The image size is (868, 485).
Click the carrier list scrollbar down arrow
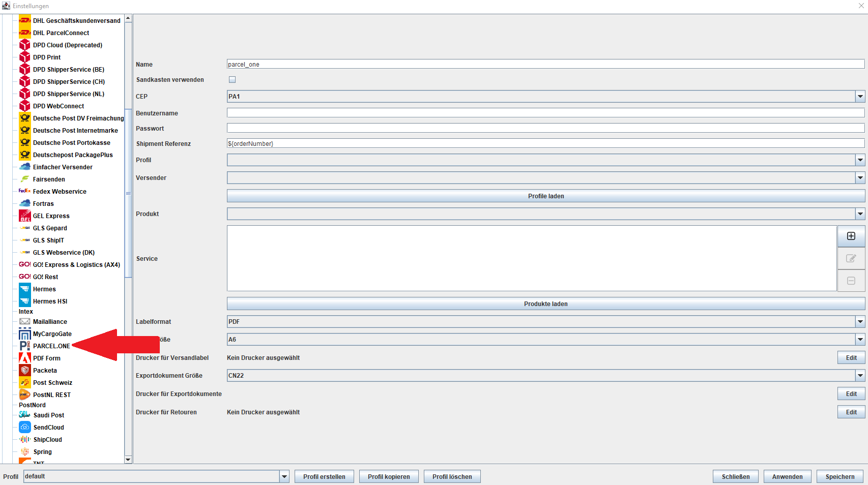(128, 460)
